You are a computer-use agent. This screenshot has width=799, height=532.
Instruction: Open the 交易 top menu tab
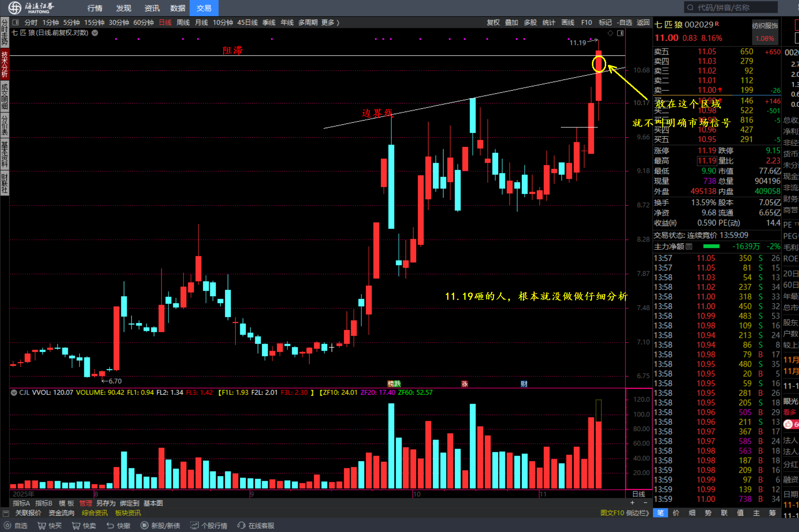click(204, 8)
